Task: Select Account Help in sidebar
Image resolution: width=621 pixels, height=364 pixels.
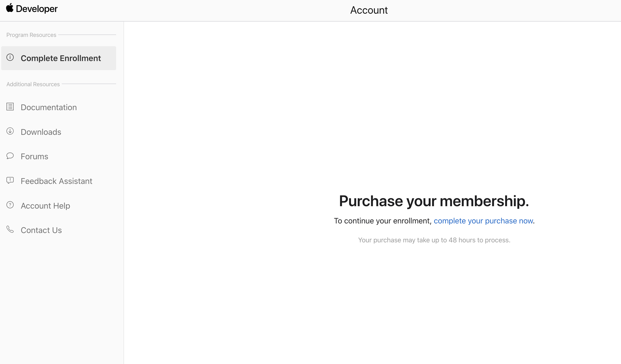Action: pos(45,206)
